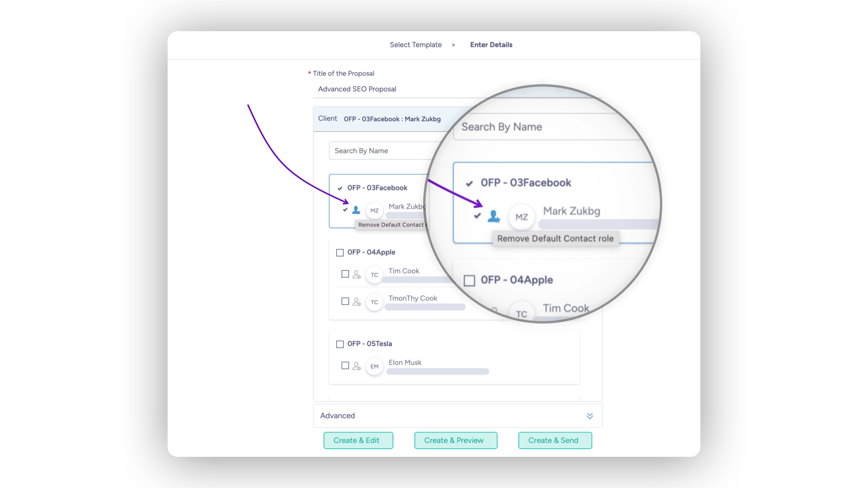
Task: Click the Create & Send button
Action: pyautogui.click(x=555, y=440)
